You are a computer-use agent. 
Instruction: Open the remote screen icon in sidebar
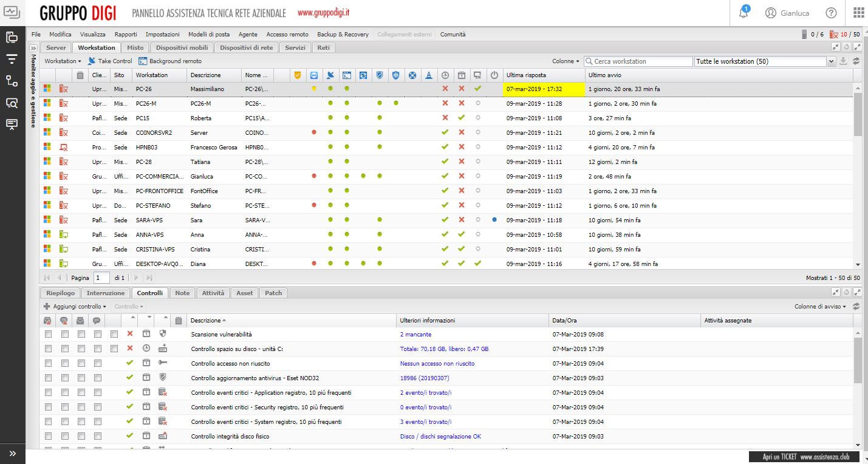click(12, 123)
